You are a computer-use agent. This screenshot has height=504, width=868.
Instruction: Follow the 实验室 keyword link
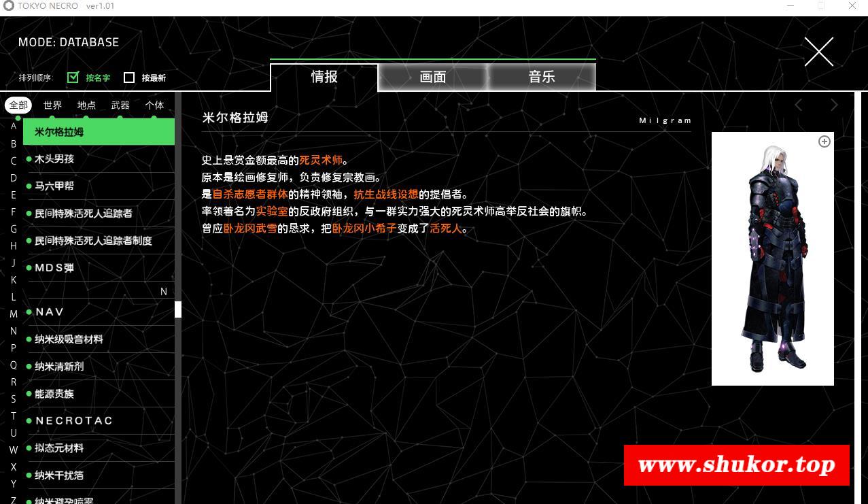[272, 212]
